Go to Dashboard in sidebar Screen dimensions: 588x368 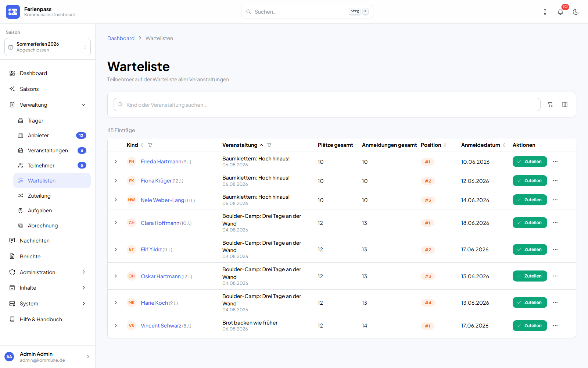coord(47,73)
